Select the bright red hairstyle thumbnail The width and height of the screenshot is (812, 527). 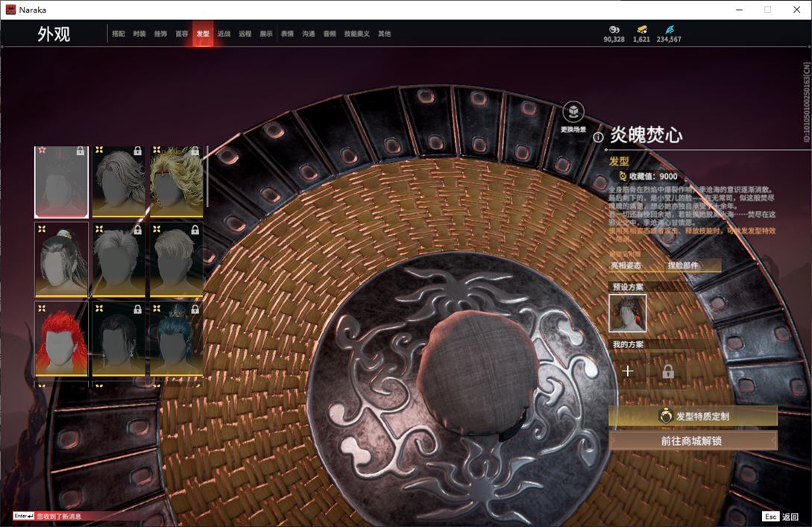tap(61, 338)
